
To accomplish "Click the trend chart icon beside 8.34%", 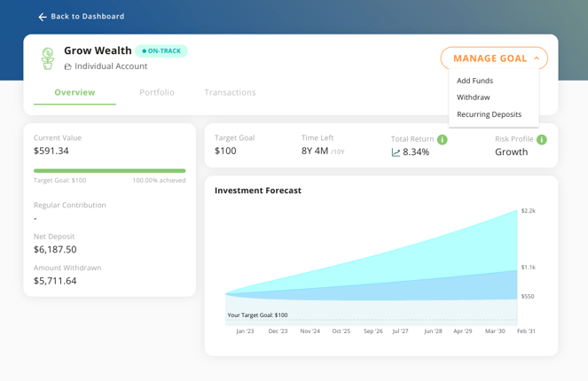I will coord(396,152).
